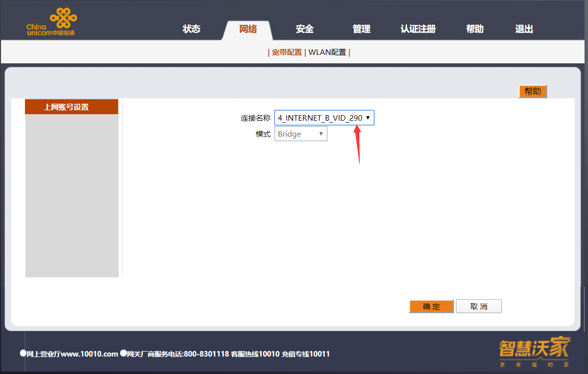588x374 pixels.
Task: Click the orange 帮助 button near top right
Action: [x=533, y=91]
